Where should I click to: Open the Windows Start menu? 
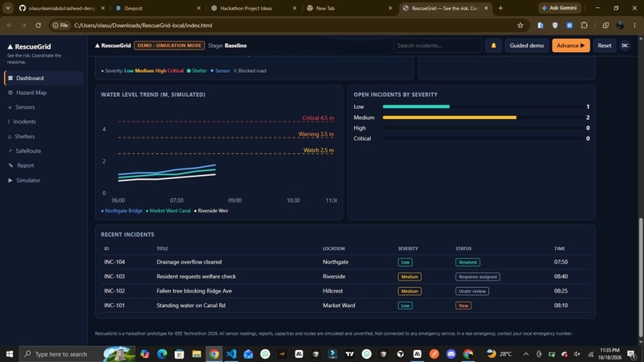10,354
